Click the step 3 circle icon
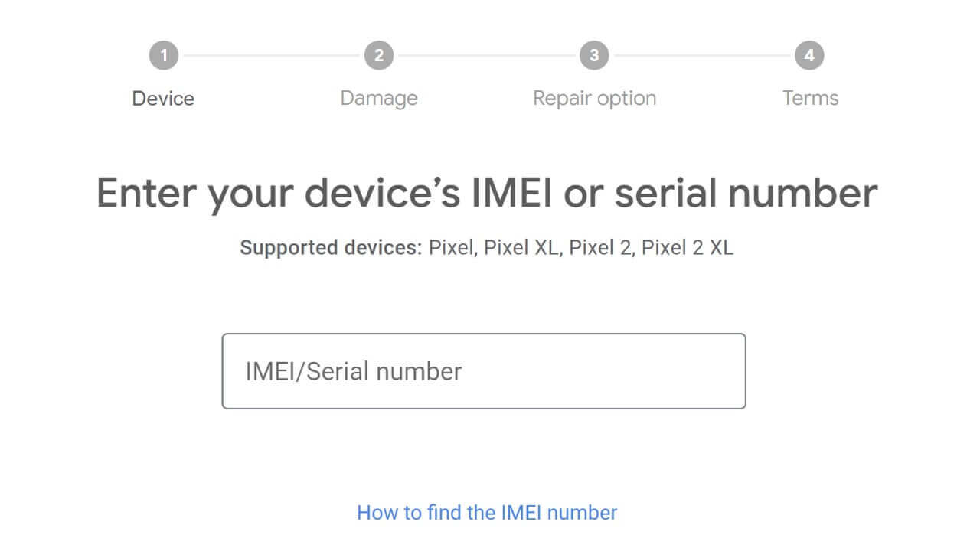 594,55
